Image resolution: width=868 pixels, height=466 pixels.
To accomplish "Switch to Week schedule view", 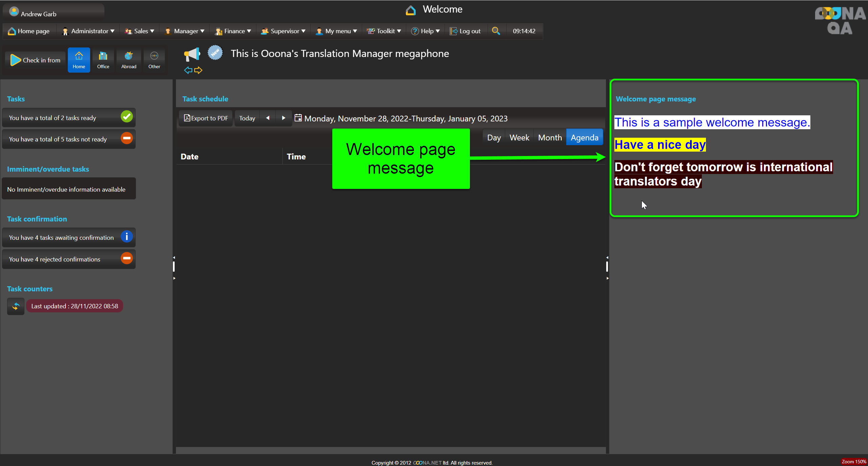I will click(x=519, y=138).
